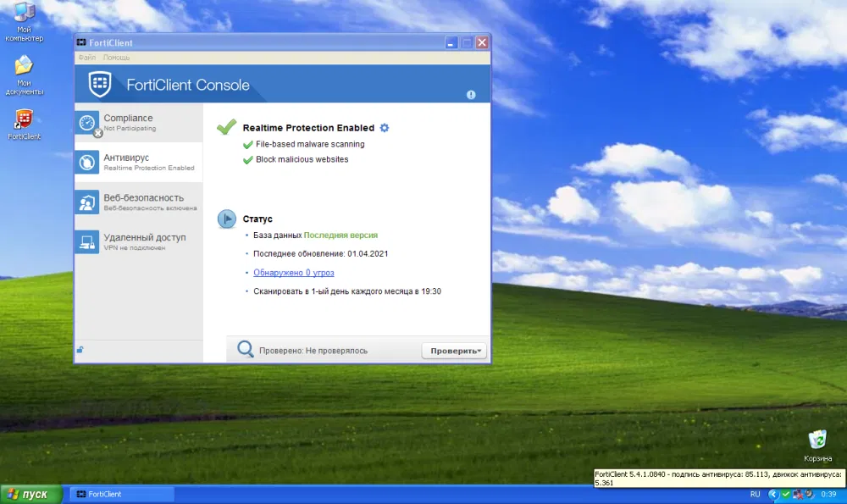Open the Compliance section icon
Image resolution: width=847 pixels, height=504 pixels.
pyautogui.click(x=87, y=123)
